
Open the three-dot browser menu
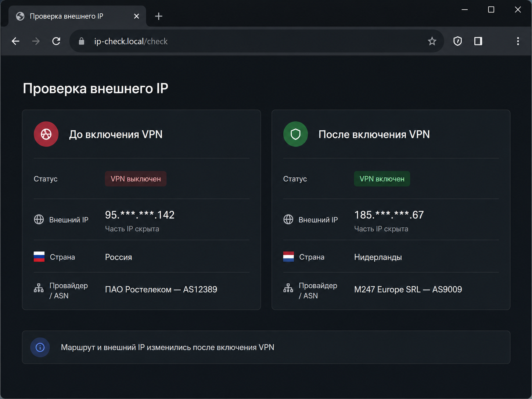pos(518,41)
